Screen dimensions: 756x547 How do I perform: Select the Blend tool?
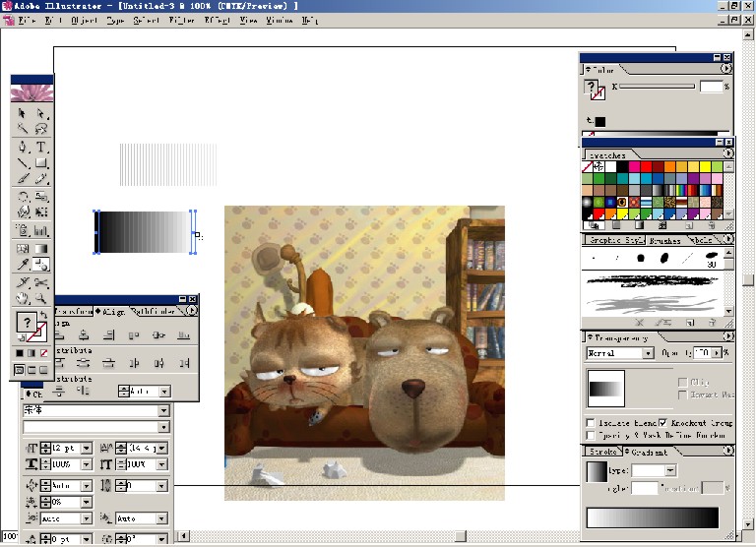(41, 264)
